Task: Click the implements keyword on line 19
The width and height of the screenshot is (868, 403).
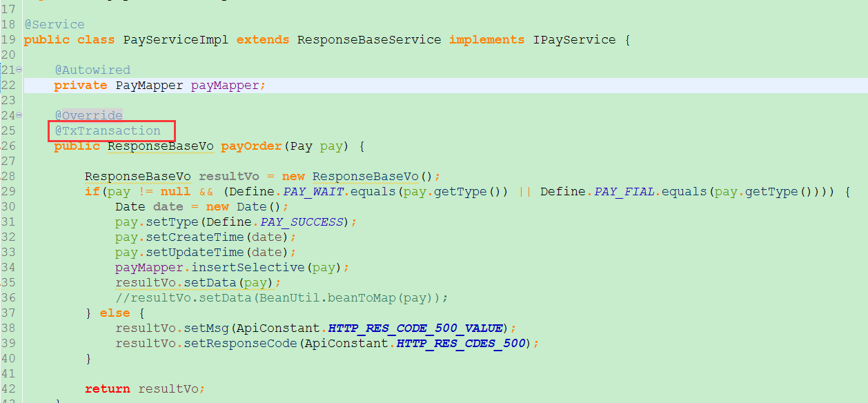Action: (x=487, y=39)
